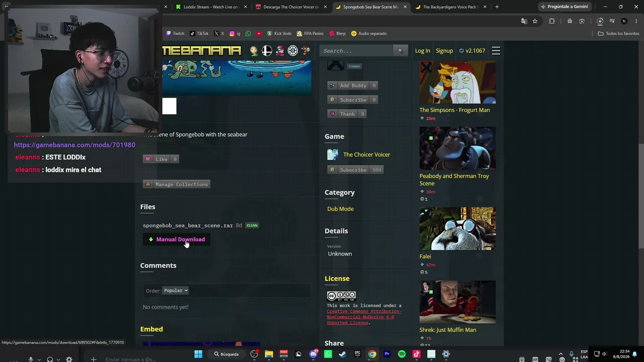This screenshot has width=644, height=362.
Task: Add the creator as a buddy
Action: point(353,85)
